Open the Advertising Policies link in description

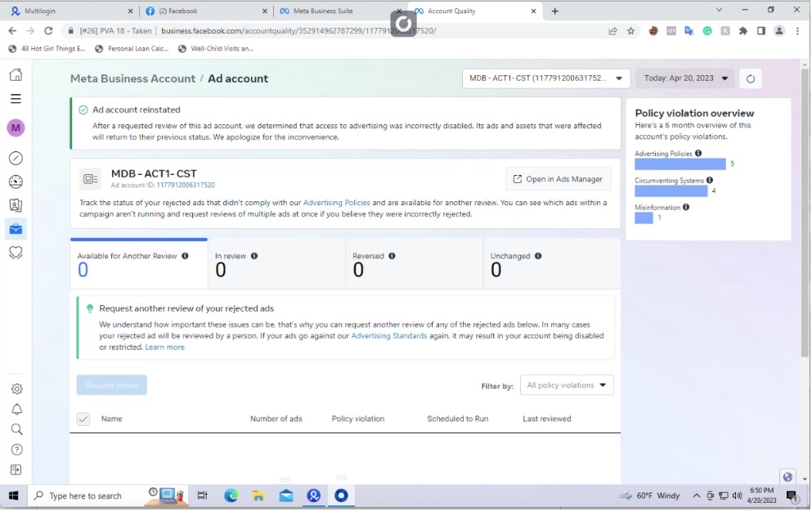click(337, 203)
